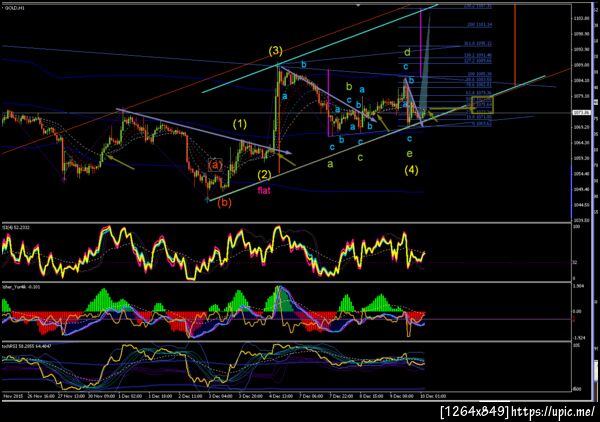Click the '10 Dec 01:00' time axis label
Viewport: 600px width, 422px height.
[433, 396]
